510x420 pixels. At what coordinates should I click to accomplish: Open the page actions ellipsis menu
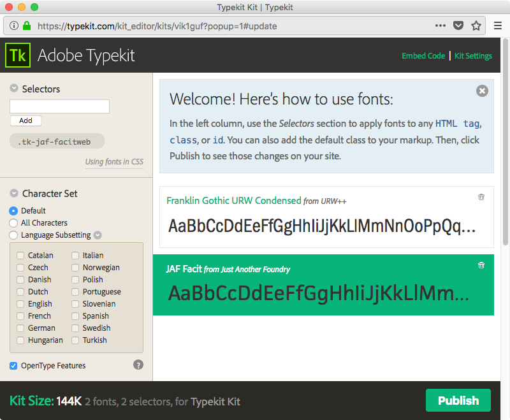[441, 25]
